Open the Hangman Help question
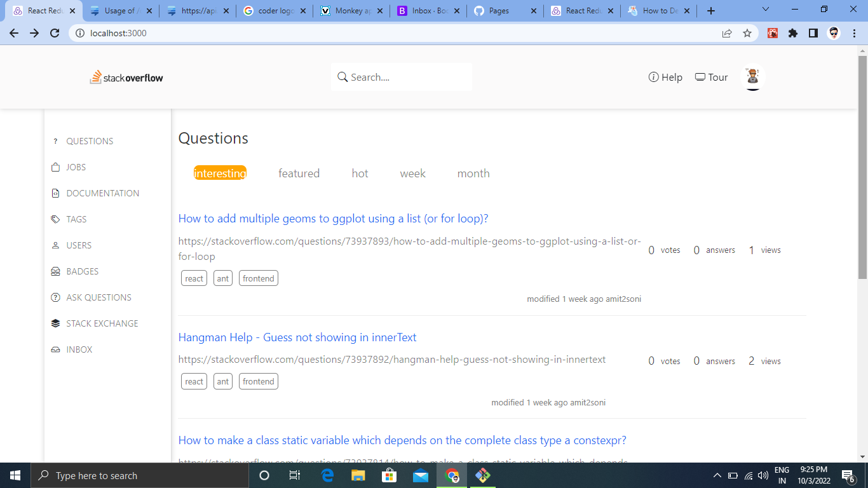Screen dimensions: 868x488 pyautogui.click(x=297, y=337)
